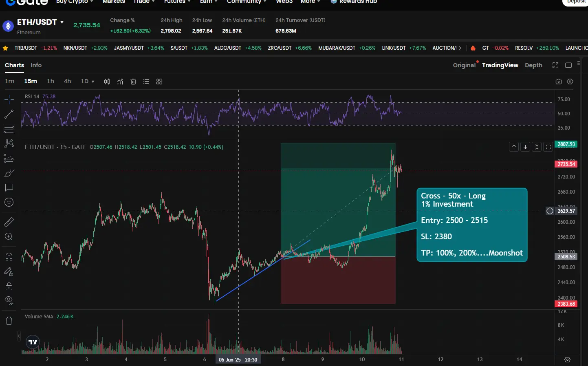Image resolution: width=588 pixels, height=366 pixels.
Task: Switch to the Original chart view
Action: point(464,65)
